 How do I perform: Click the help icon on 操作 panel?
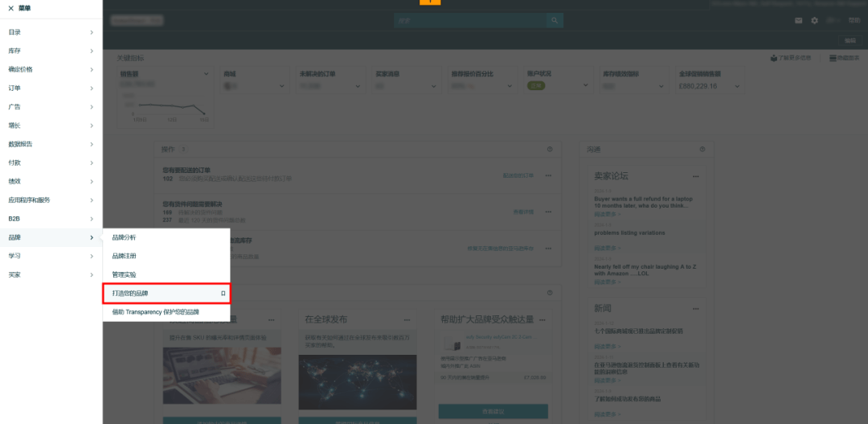(550, 149)
